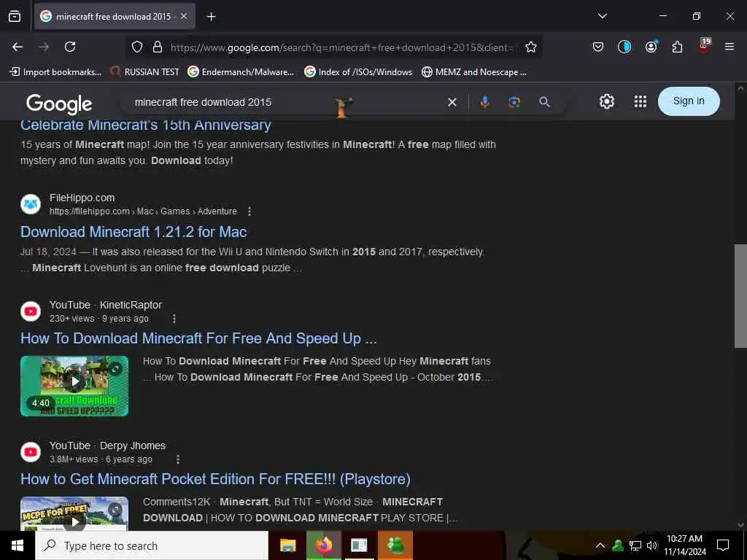Click YouTube favicon beside Derpy Jhomes

pyautogui.click(x=31, y=452)
